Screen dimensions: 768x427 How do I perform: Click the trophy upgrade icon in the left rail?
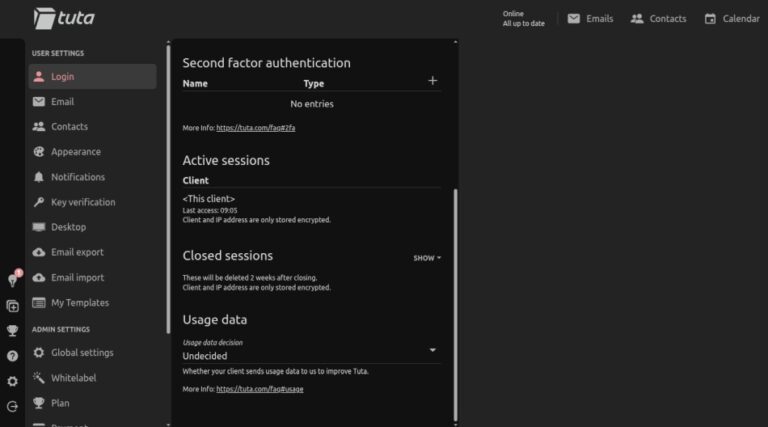(x=13, y=331)
